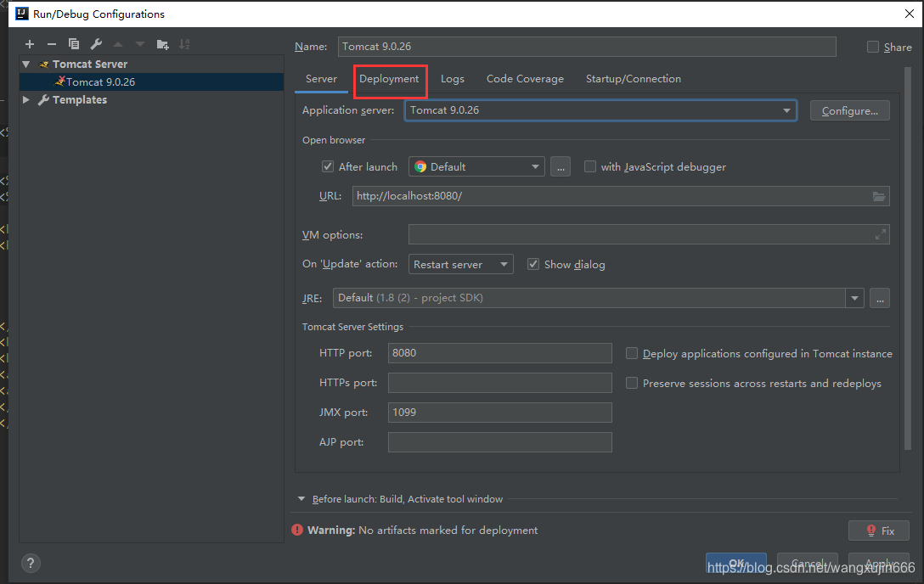Open edit defaults wrench icon in toolbar
The width and height of the screenshot is (924, 584).
click(x=96, y=44)
